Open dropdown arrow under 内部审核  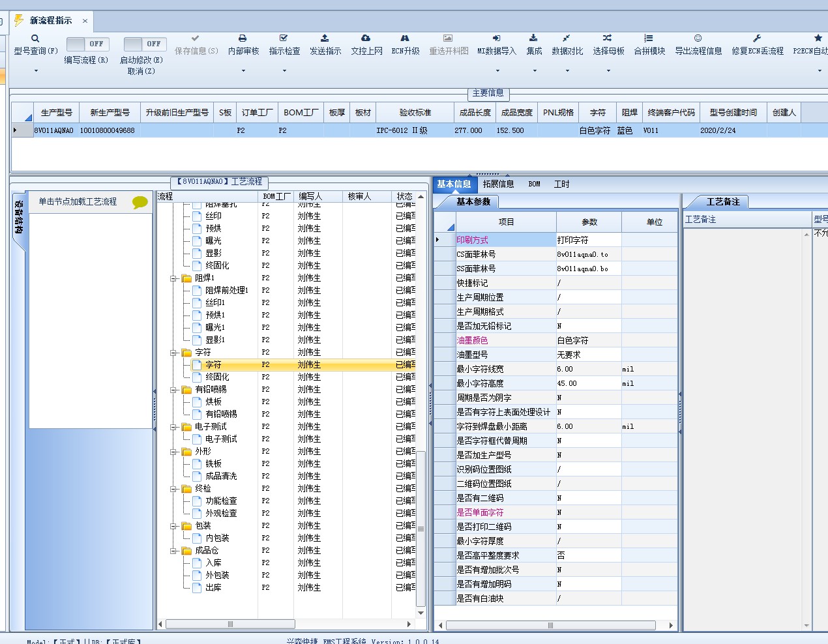click(243, 70)
